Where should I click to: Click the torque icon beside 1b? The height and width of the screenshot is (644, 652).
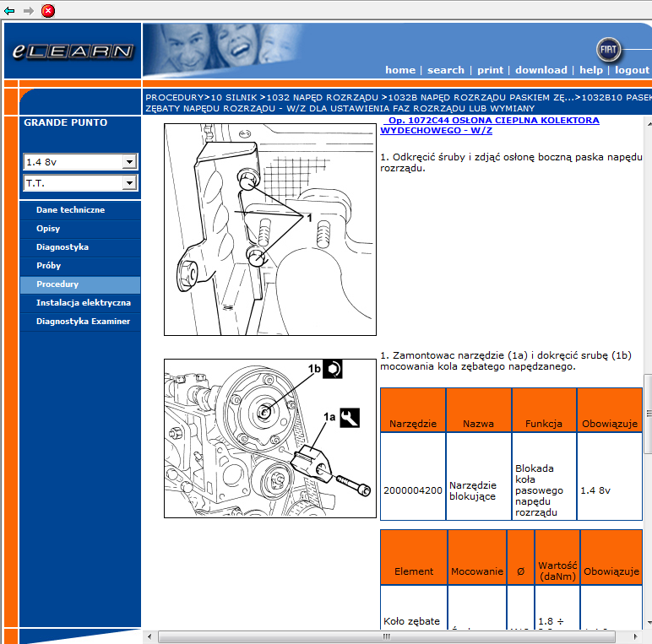[332, 370]
